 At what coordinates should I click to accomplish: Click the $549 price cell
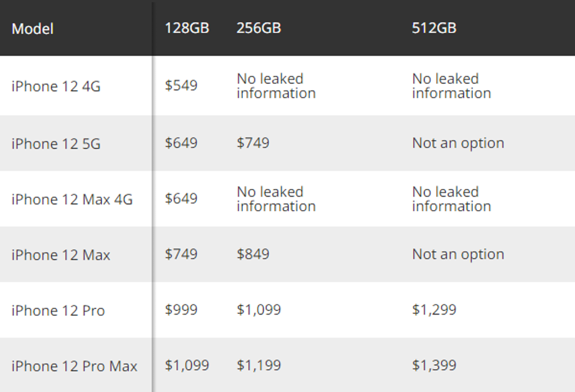pos(181,86)
